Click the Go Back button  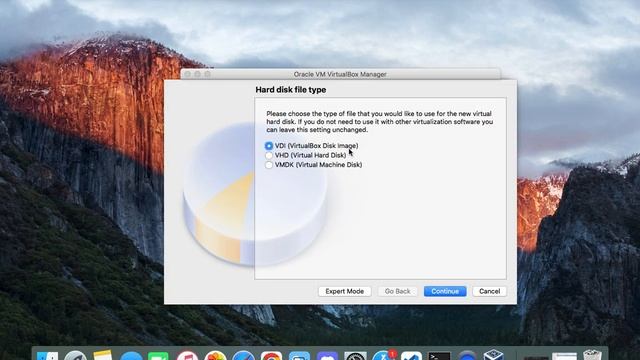tap(397, 291)
